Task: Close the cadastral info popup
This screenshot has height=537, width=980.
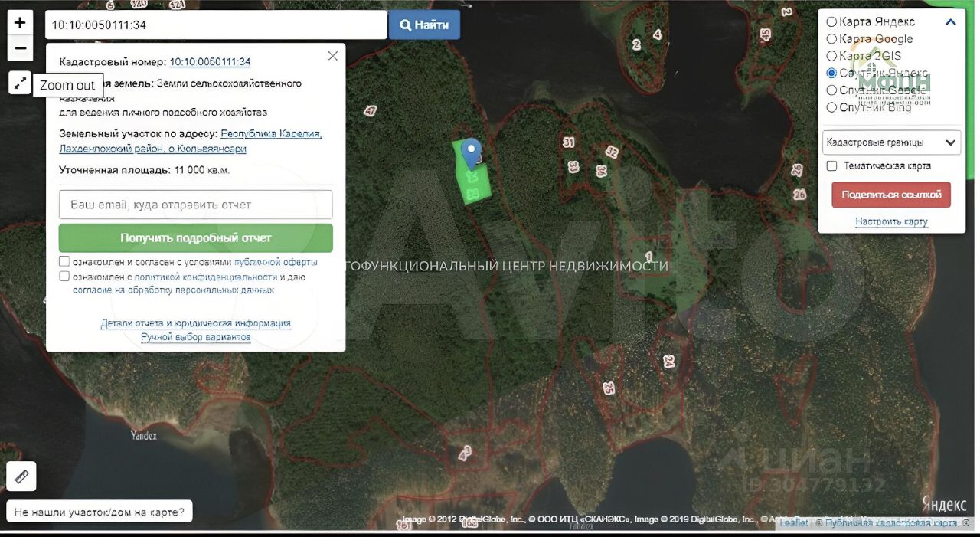Action: [332, 56]
